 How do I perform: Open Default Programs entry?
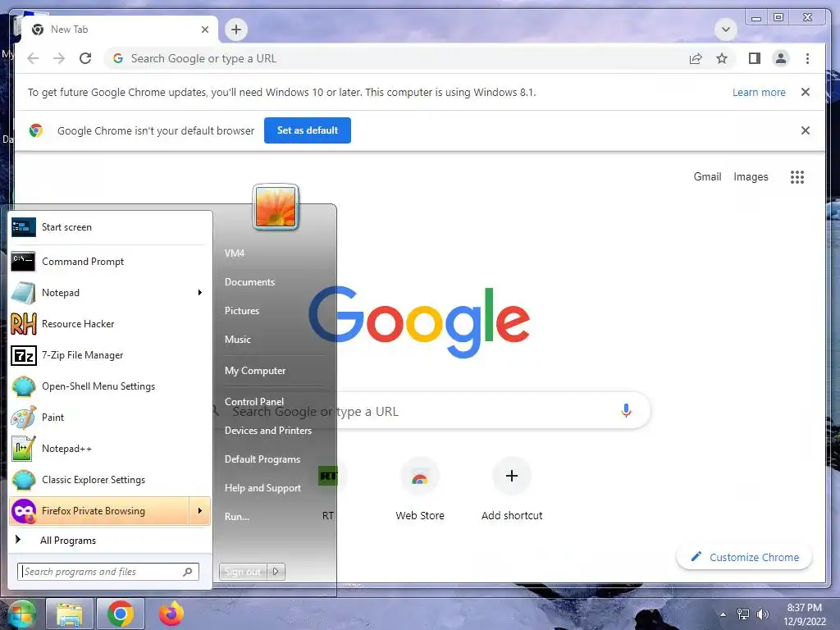pyautogui.click(x=262, y=459)
